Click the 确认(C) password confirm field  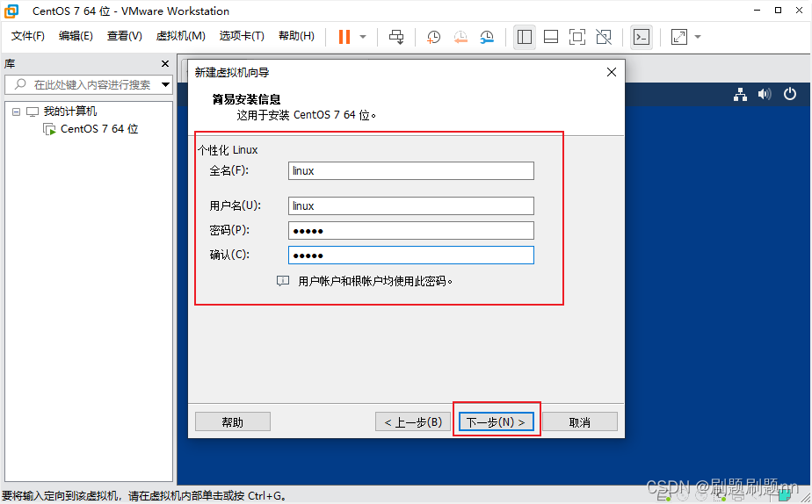click(410, 256)
